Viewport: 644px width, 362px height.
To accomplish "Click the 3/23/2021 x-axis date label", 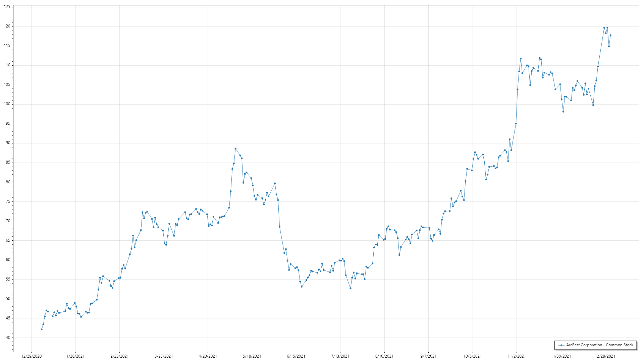I will tap(164, 356).
